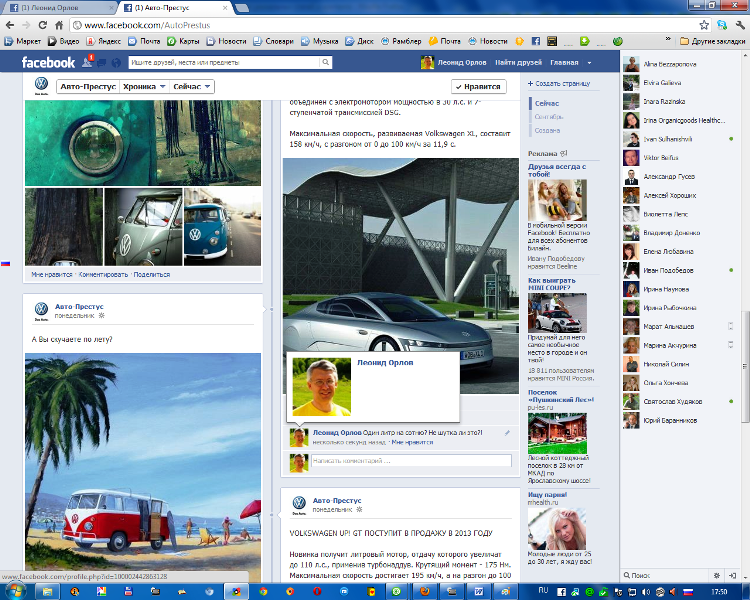Open the Как выиграть MINI COUPE ad link
The height and width of the screenshot is (600, 750).
click(x=551, y=284)
